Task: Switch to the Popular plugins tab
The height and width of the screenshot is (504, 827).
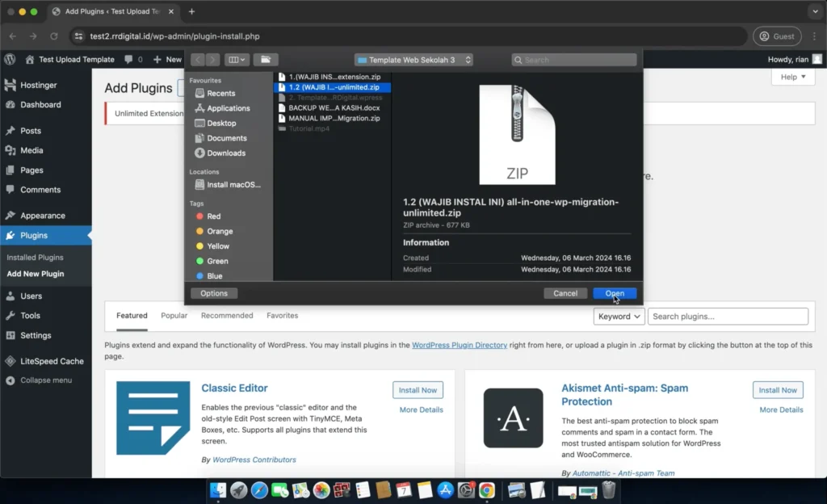Action: pyautogui.click(x=174, y=316)
